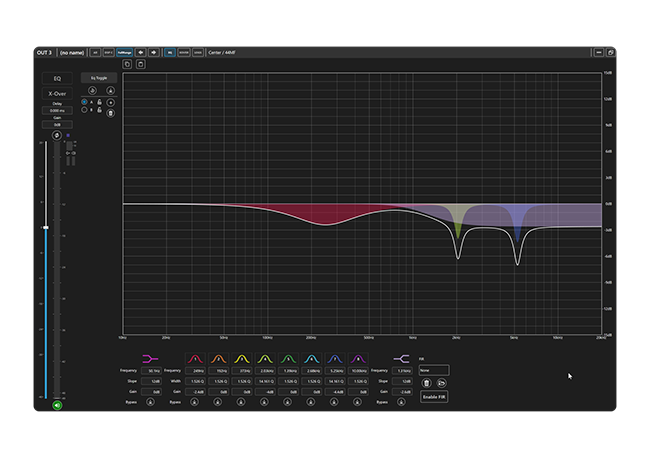This screenshot has height=459, width=650.
Task: Click the restore window button at top right
Action: (x=610, y=53)
